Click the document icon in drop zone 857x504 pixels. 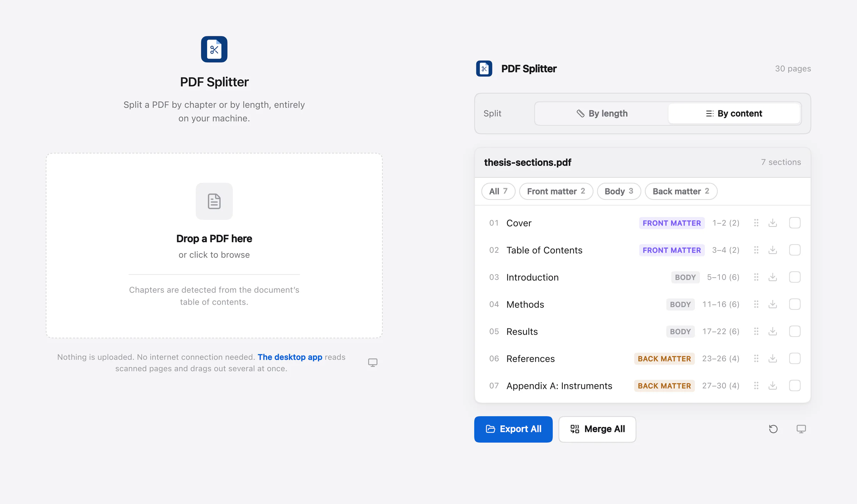214,201
